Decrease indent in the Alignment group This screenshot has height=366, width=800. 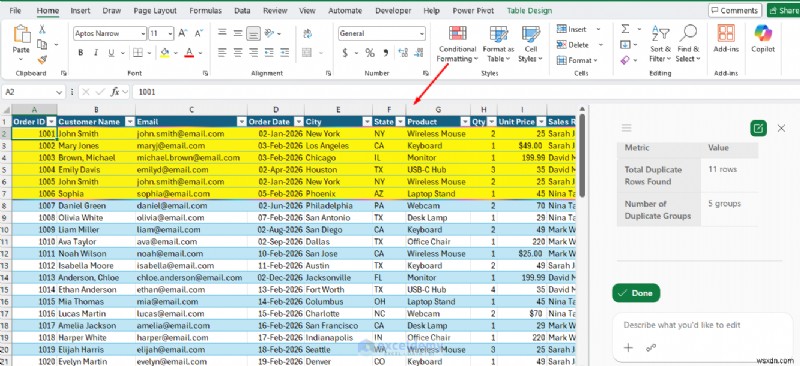click(269, 52)
